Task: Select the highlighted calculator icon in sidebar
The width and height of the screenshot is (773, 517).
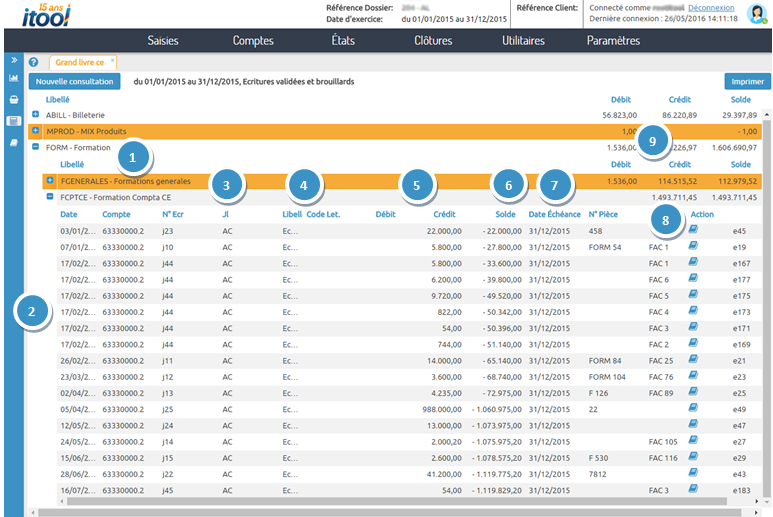Action: [x=14, y=121]
